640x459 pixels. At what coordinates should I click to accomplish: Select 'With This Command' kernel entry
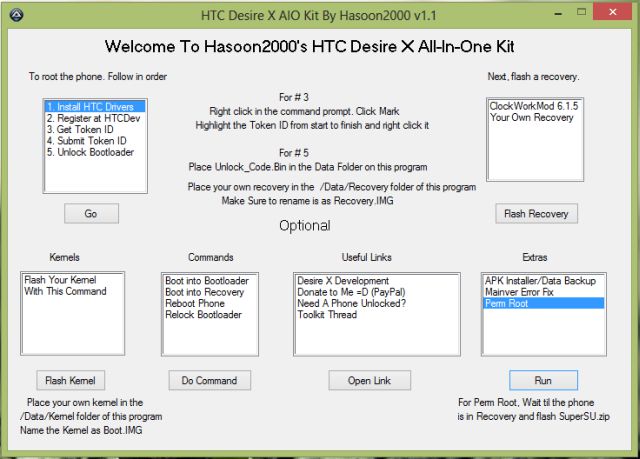pos(73,291)
